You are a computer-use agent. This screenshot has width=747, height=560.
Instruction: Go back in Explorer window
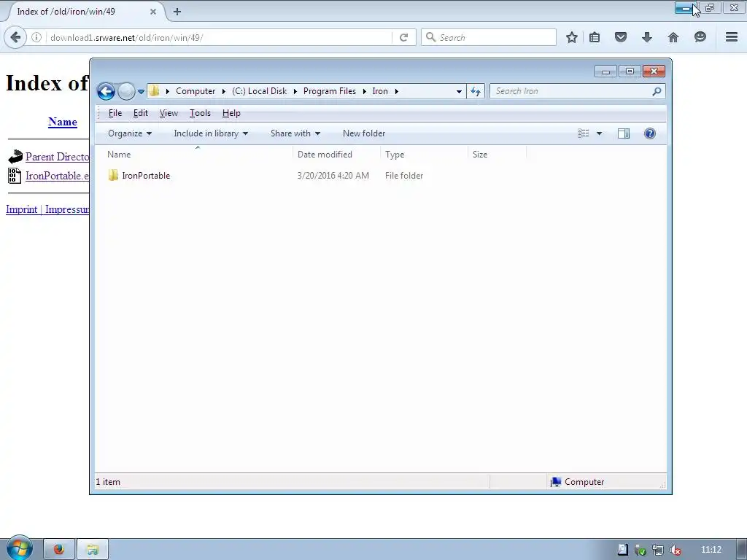(x=106, y=91)
